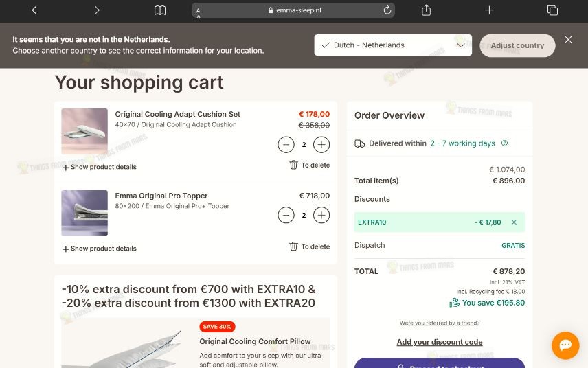Click the topper price € 718,00
Screen dimensions: 588x368
point(314,196)
